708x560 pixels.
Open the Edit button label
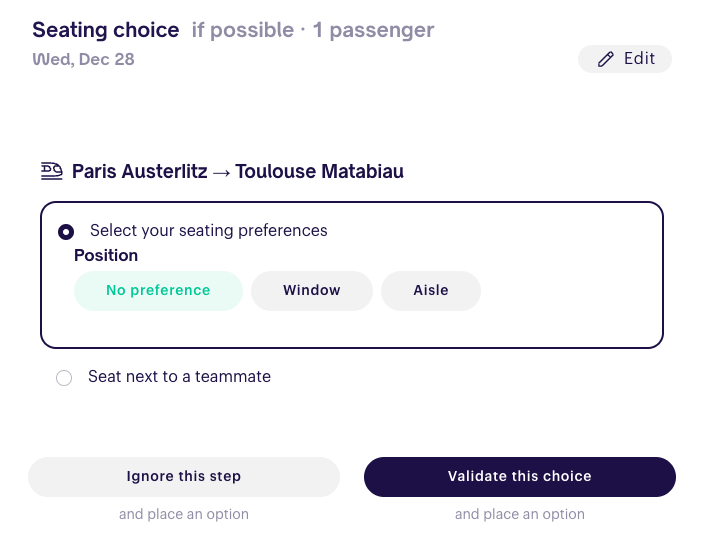point(639,59)
